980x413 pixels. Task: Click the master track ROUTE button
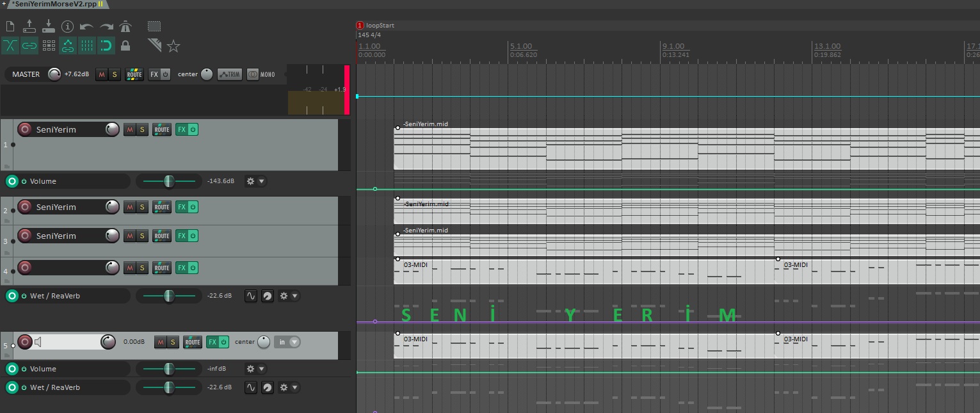tap(134, 75)
